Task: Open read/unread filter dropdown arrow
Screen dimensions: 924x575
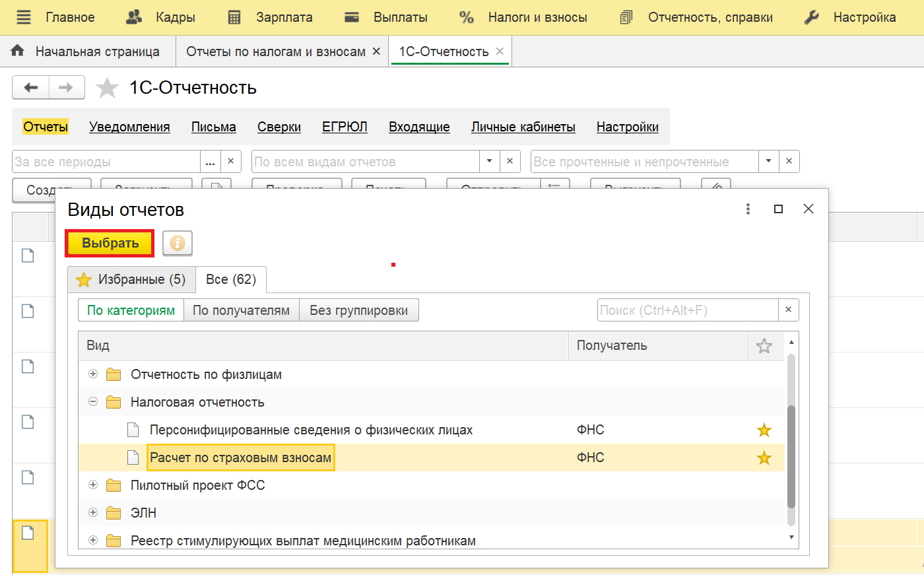Action: [x=768, y=162]
